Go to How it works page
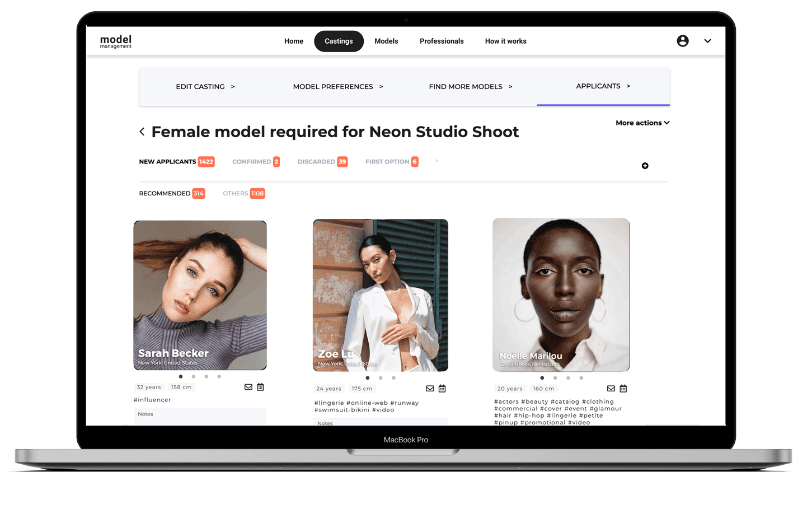 [x=505, y=41]
